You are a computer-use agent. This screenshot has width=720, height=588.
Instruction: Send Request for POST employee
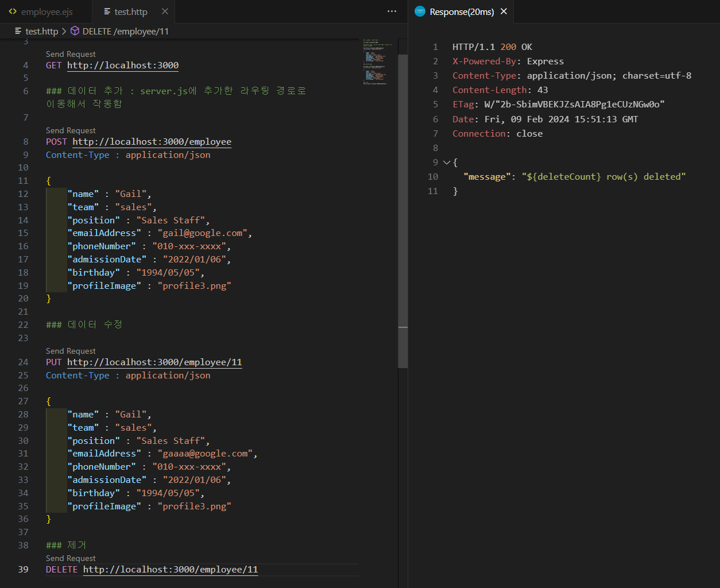(71, 130)
